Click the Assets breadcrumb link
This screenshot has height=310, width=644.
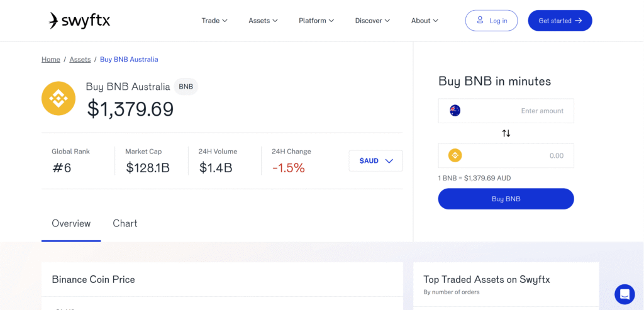click(80, 59)
